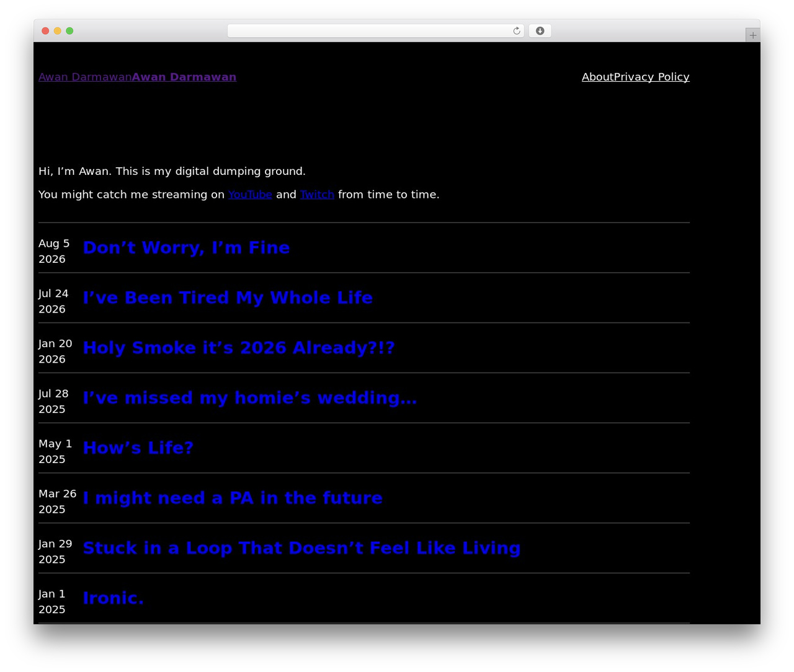Open the How's Life? post
Viewport: 794px width, 672px height.
point(138,448)
